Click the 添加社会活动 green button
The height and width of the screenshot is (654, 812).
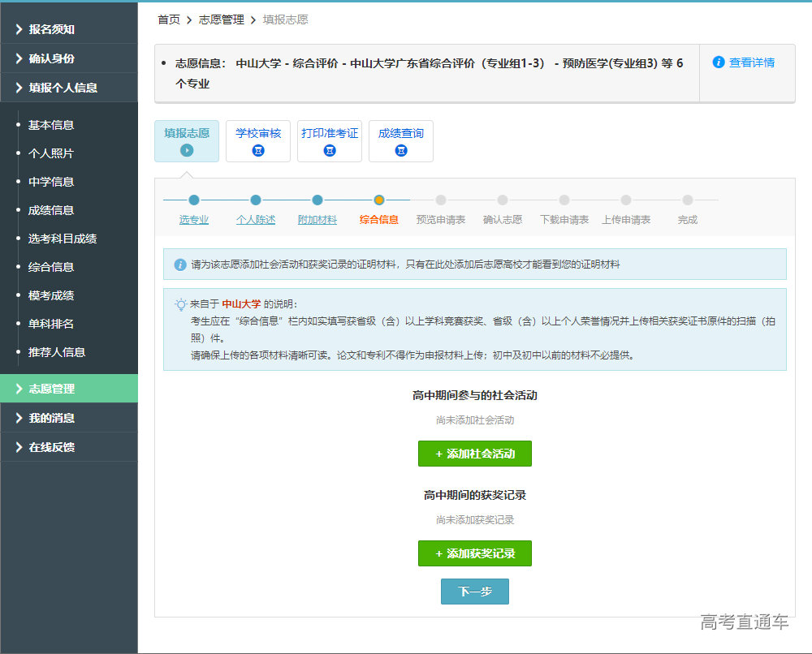coord(475,454)
